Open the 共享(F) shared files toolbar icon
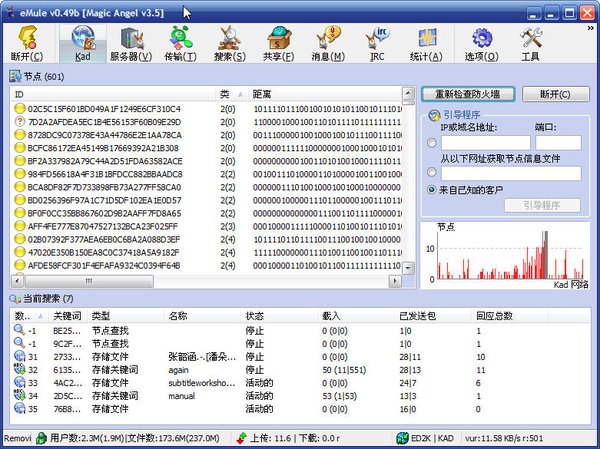Image resolution: width=600 pixels, height=449 pixels. pos(279,43)
